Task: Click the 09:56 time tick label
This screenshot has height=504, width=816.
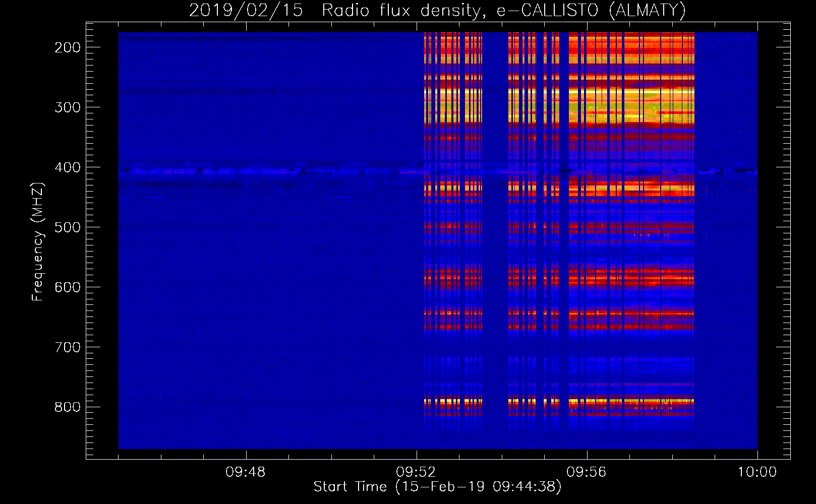Action: (587, 472)
